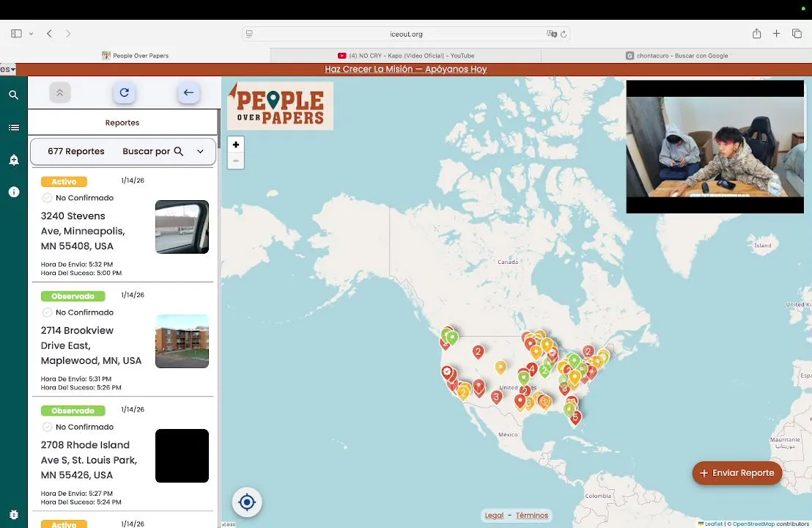Select the Reportes panel header tab
Screen dimensions: 812x528
point(122,122)
